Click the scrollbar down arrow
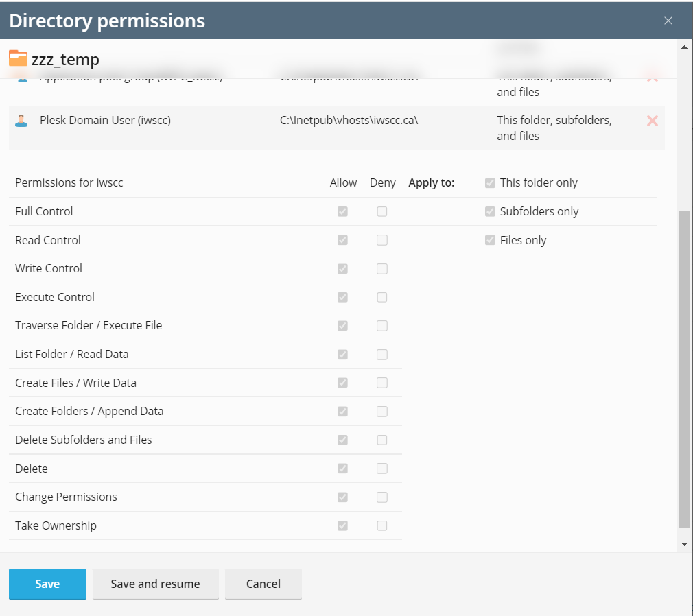693x616 pixels. pos(684,545)
